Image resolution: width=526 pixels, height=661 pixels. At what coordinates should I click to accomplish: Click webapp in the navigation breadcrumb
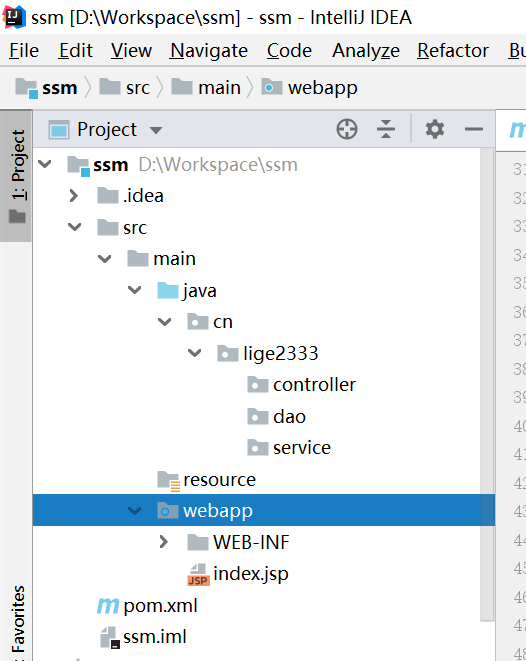coord(323,88)
